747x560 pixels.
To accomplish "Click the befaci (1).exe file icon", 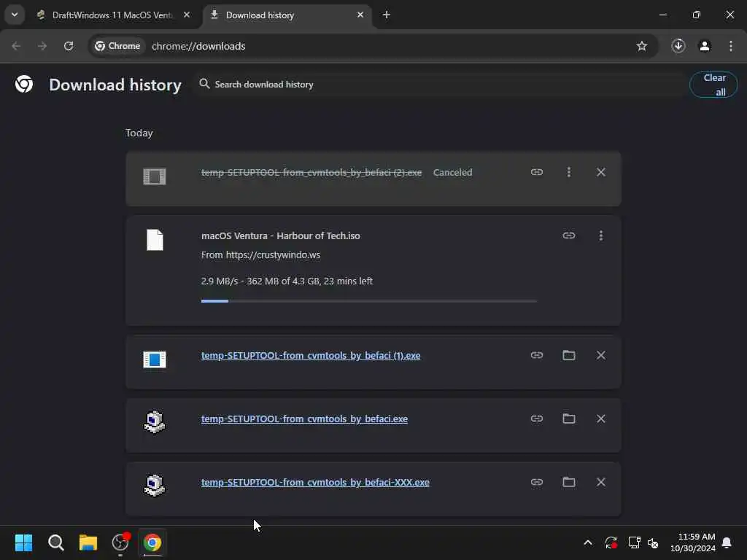I will (x=155, y=359).
